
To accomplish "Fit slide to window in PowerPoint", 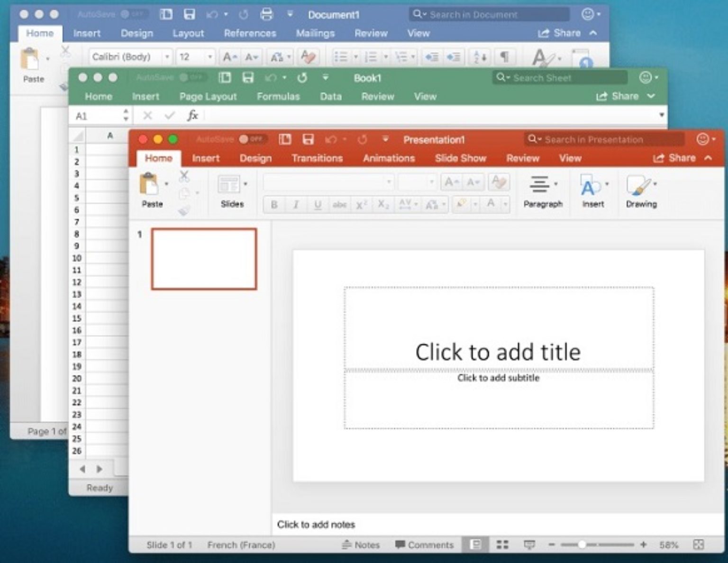I will click(698, 545).
